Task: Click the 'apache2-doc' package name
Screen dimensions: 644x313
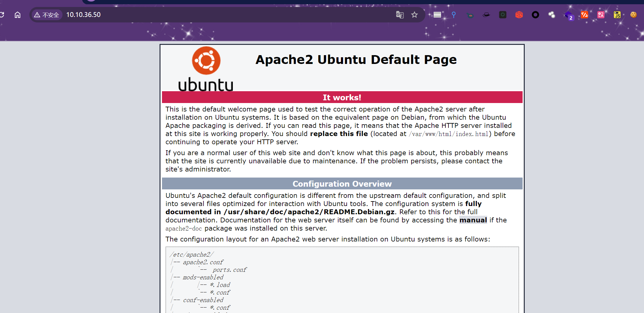Action: pyautogui.click(x=183, y=228)
